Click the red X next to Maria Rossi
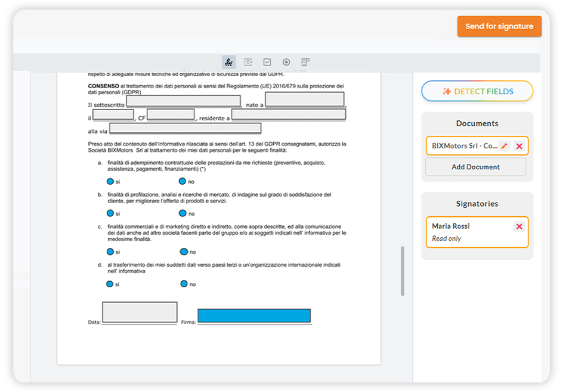Viewport: 563px width, 392px height. tap(520, 226)
